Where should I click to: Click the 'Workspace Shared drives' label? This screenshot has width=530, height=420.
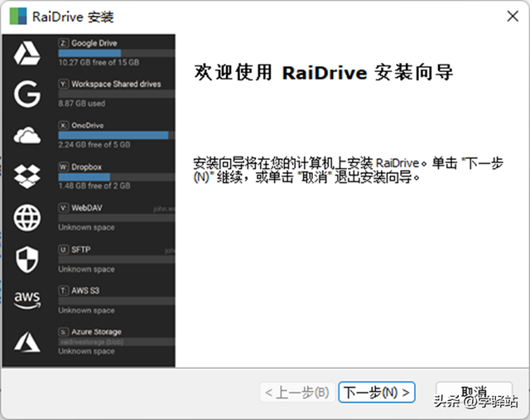(x=116, y=84)
